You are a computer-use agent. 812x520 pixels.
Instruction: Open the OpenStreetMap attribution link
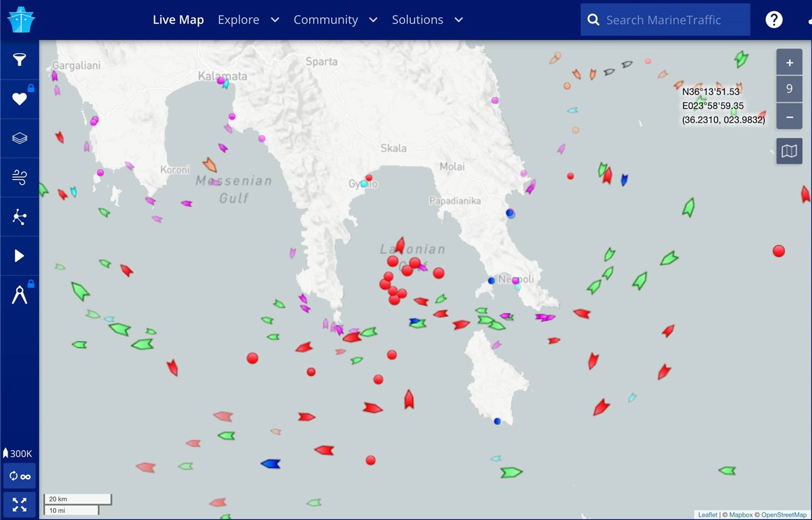tap(784, 514)
